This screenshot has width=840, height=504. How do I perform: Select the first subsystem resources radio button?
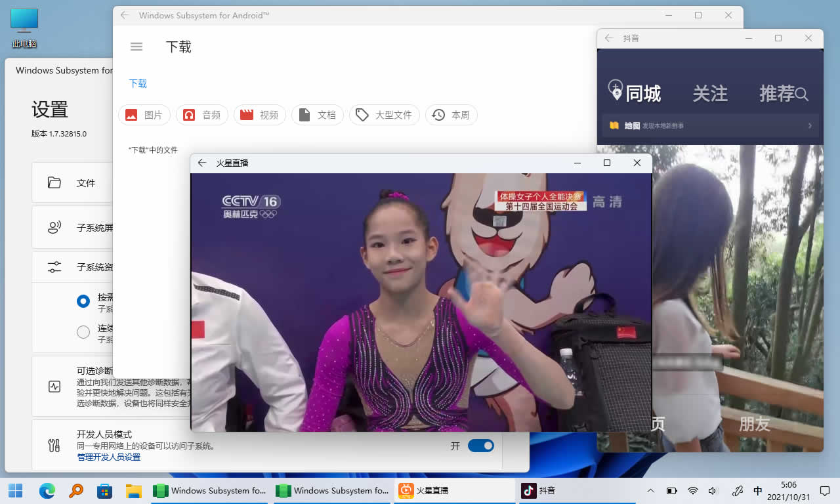tap(83, 301)
